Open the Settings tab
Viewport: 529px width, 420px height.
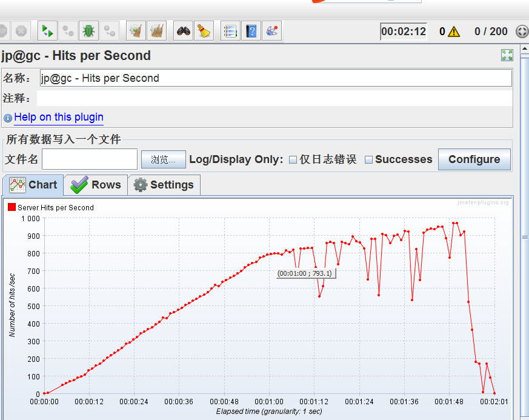coord(164,185)
